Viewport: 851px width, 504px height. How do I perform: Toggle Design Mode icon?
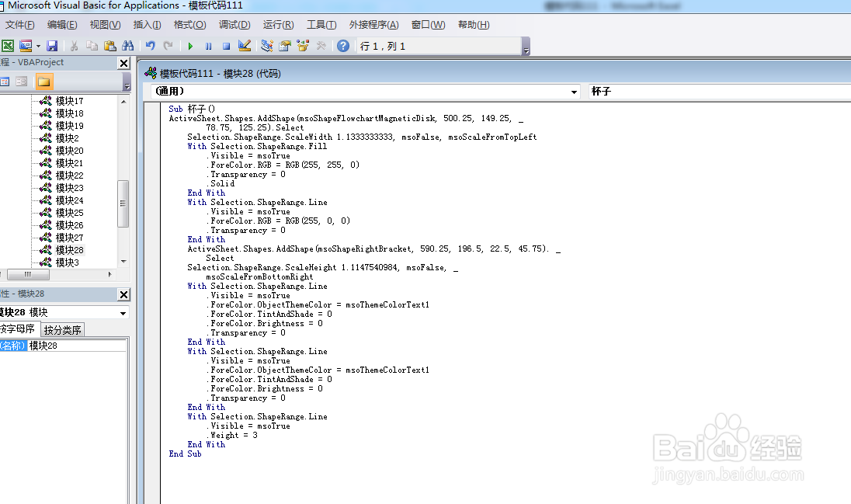[245, 46]
